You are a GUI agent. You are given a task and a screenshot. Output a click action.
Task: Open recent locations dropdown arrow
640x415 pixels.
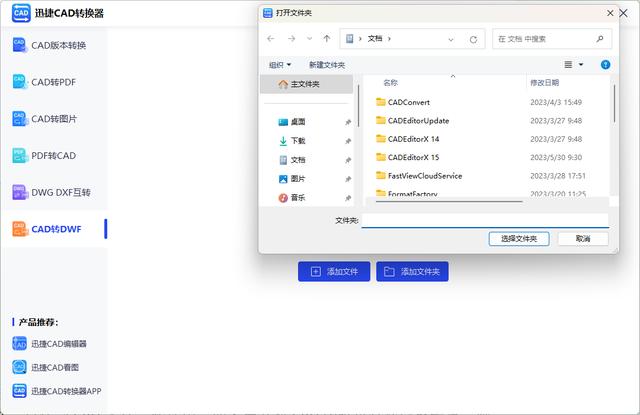309,39
